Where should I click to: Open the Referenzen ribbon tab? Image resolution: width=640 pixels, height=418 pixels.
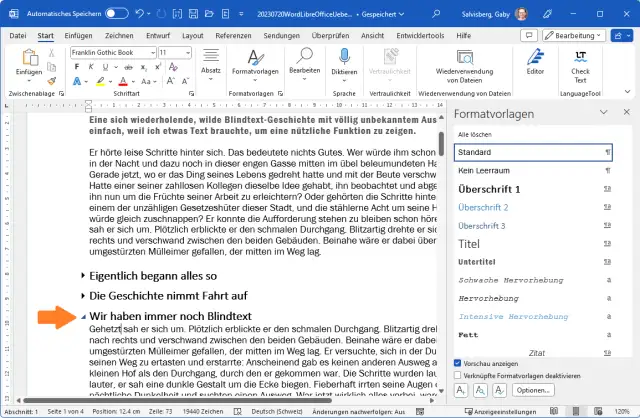click(x=232, y=35)
